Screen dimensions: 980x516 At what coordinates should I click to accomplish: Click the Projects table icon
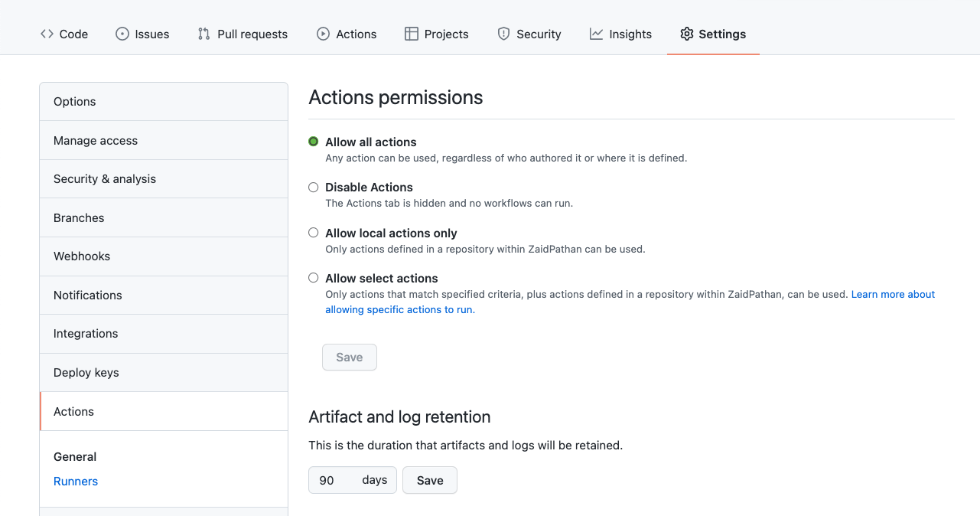[412, 34]
